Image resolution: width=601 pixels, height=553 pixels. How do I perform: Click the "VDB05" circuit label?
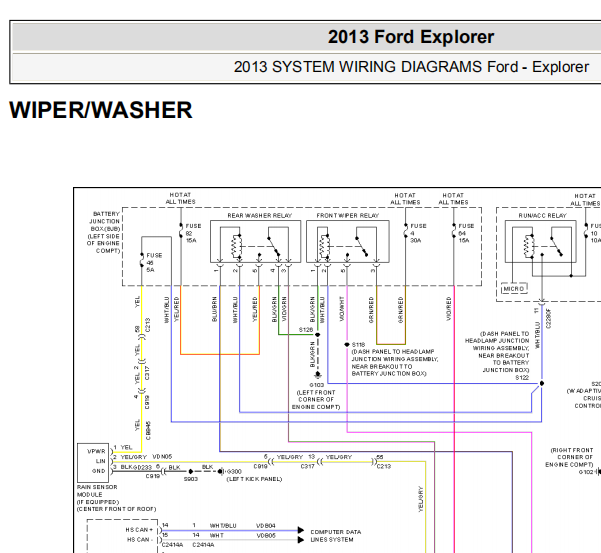[x=266, y=535]
